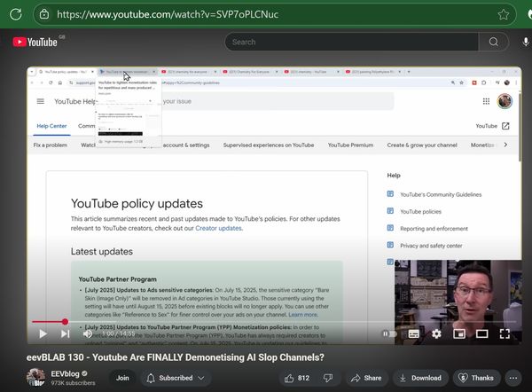The width and height of the screenshot is (532, 392).
Task: Click the presenter webcam overlay
Action: coord(458,302)
